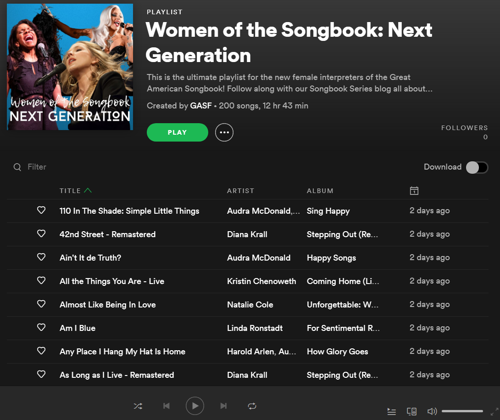Sort by date added calendar icon
Viewport: 500px width, 420px height.
(414, 191)
